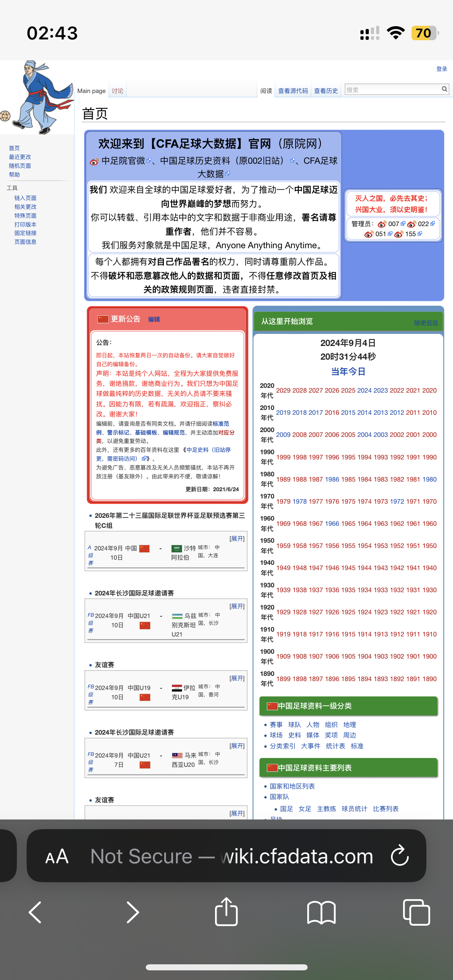Expand the China U21 vs Uzbekistan U21 match

click(237, 606)
